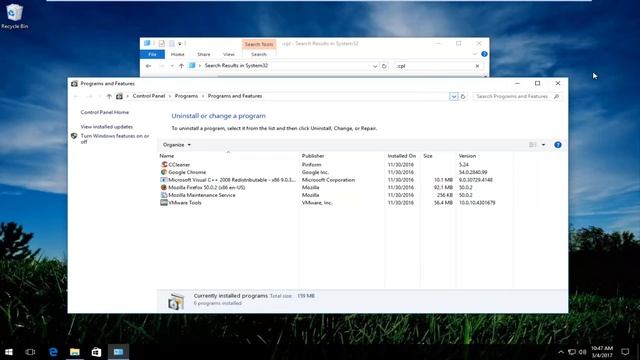This screenshot has height=360, width=640.
Task: Select Microsoft Visual C++ 2008 Redistributable icon
Action: 164,180
